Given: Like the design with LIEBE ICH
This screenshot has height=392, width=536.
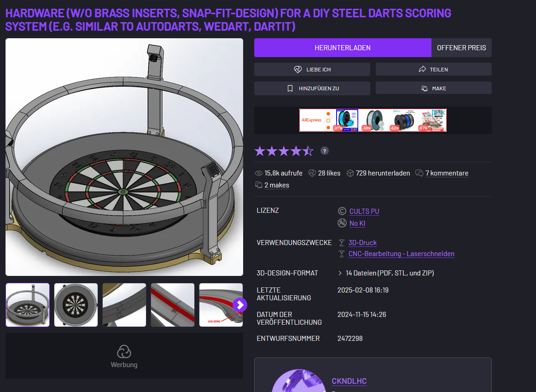Looking at the screenshot, I should (312, 70).
